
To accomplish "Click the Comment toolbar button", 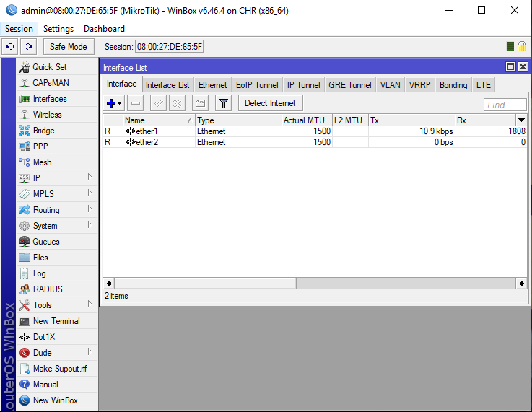I will tap(200, 103).
